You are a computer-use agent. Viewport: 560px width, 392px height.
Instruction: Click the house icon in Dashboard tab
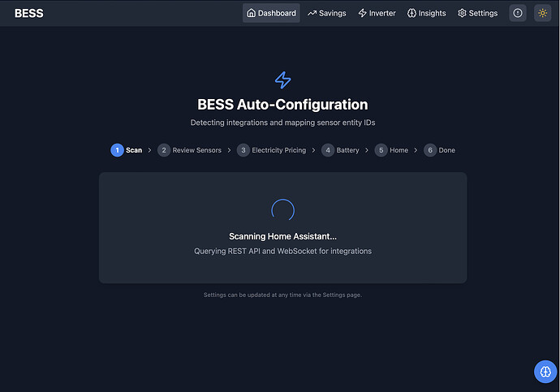[x=252, y=13]
